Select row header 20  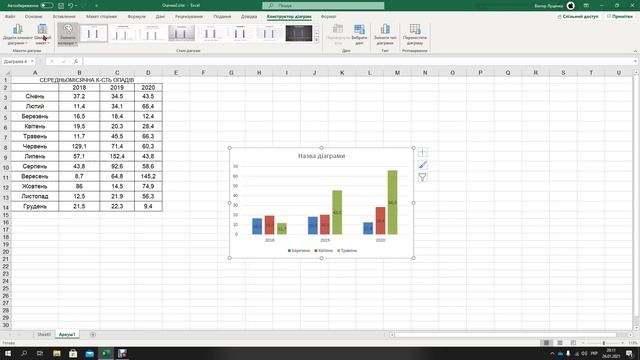click(x=6, y=252)
